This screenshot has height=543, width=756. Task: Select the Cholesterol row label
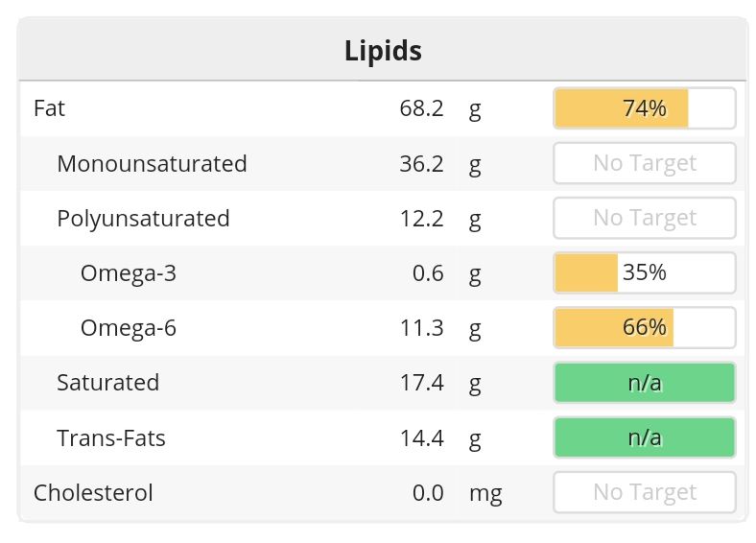coord(93,493)
